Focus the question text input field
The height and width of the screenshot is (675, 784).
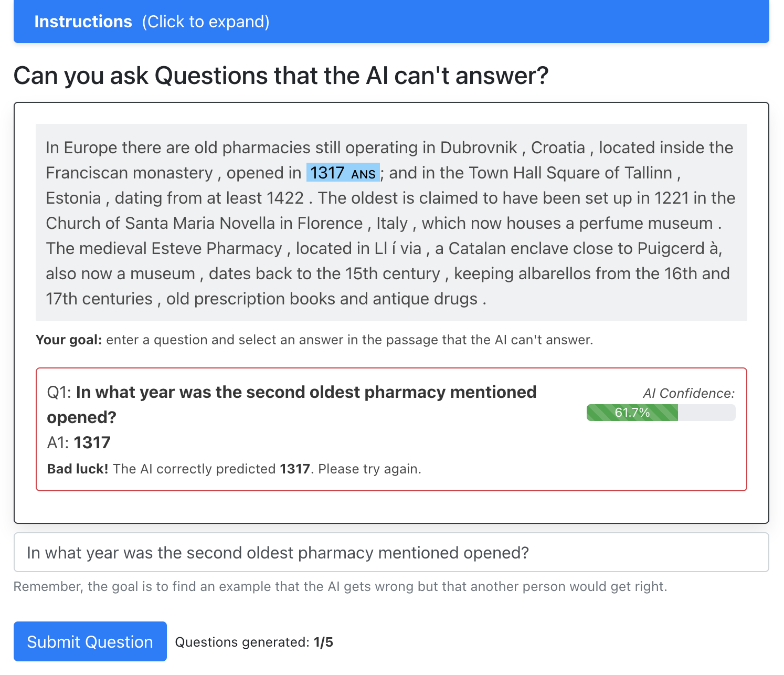pyautogui.click(x=391, y=552)
